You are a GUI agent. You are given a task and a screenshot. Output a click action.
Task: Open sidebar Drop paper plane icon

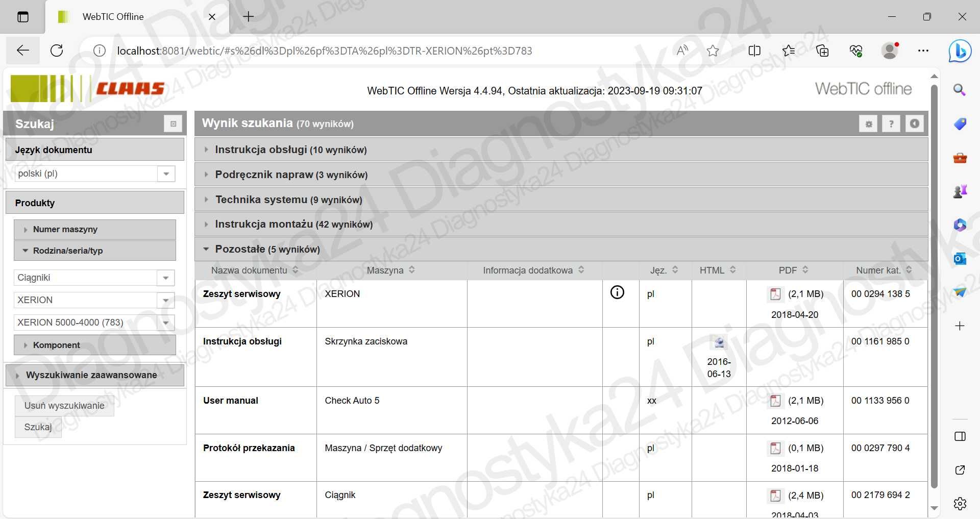(960, 292)
